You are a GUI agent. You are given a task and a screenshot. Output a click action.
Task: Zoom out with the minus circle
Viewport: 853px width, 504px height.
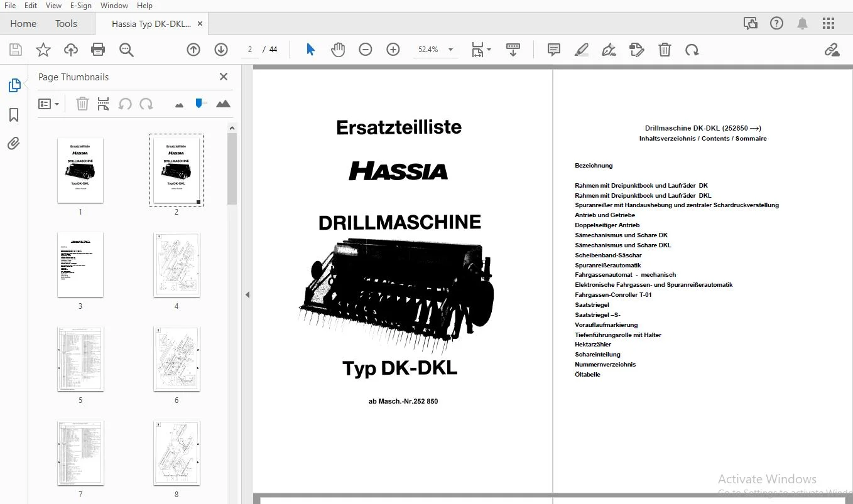click(366, 50)
